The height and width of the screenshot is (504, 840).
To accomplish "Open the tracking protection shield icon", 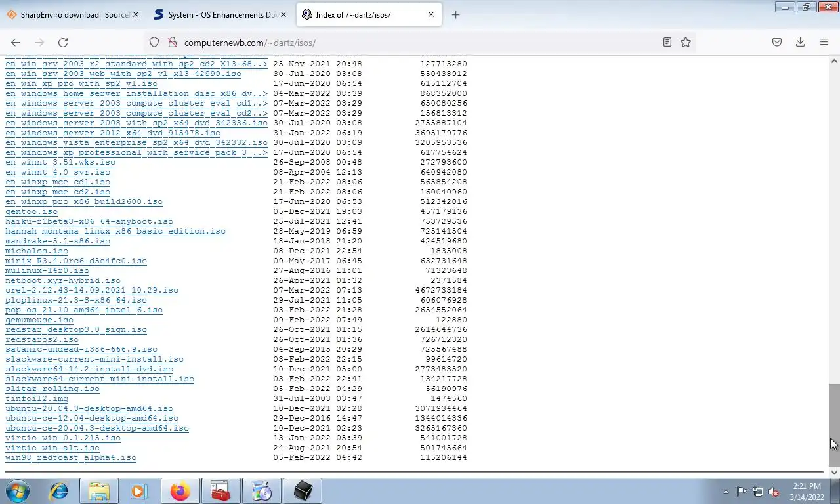I will click(154, 42).
